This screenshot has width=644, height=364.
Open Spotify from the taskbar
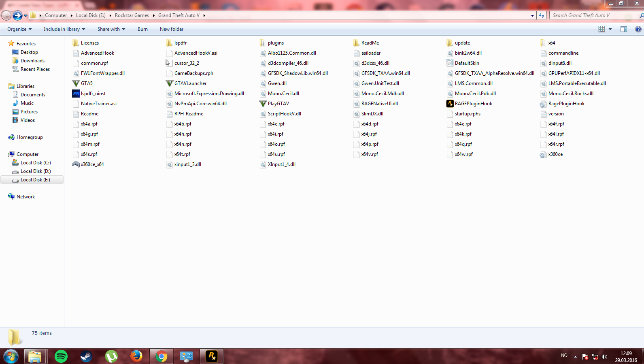pos(61,356)
